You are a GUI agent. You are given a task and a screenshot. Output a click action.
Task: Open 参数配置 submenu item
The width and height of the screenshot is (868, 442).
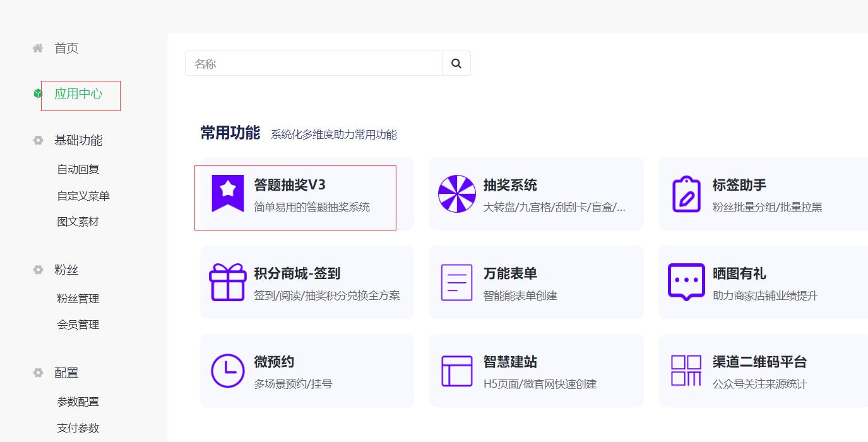pos(78,402)
